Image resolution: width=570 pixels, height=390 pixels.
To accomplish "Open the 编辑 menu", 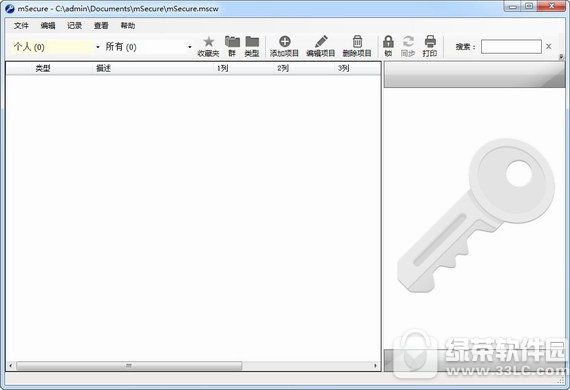I will [48, 25].
